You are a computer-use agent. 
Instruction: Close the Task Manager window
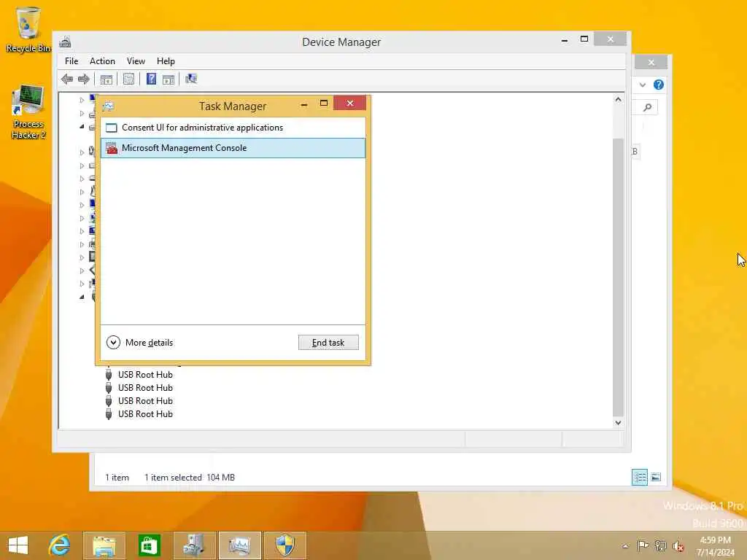[349, 103]
